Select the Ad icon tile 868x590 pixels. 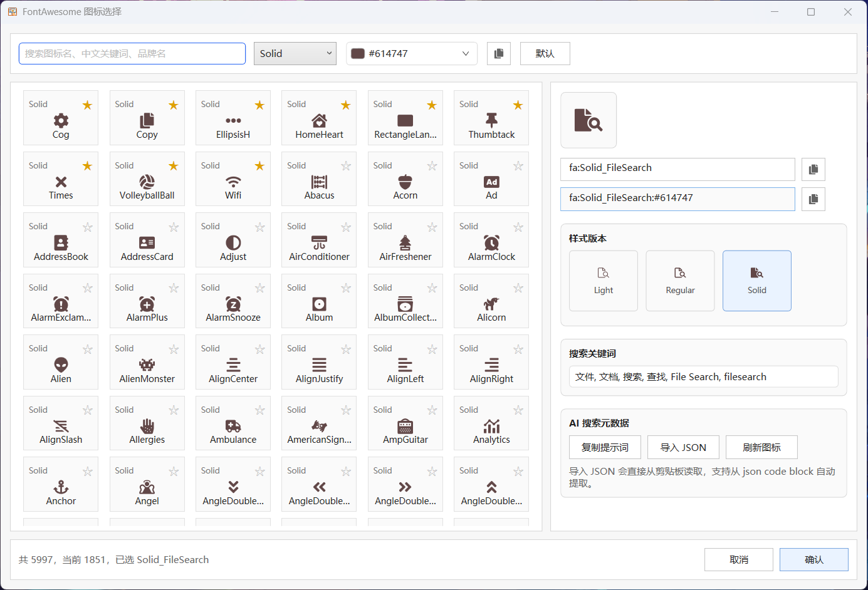(x=491, y=179)
